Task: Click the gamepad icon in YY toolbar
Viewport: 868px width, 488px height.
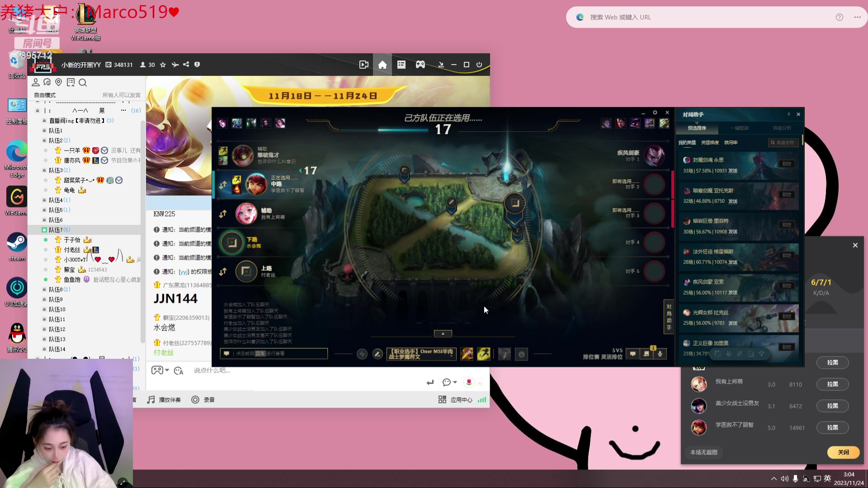Action: click(x=420, y=65)
